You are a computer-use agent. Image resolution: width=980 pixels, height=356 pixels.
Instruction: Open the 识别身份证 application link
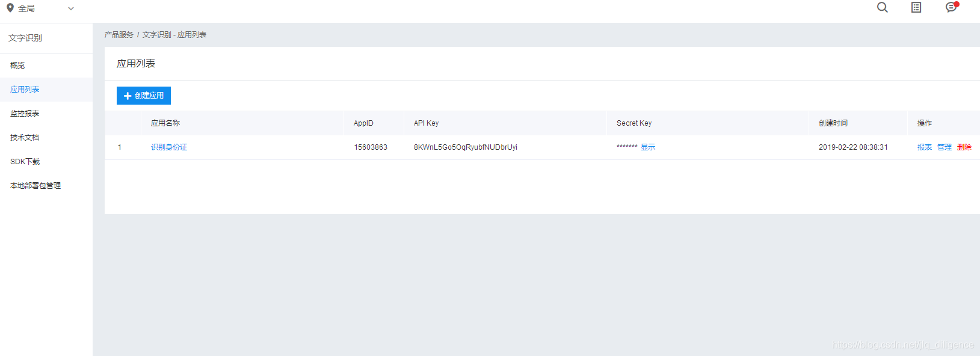click(169, 147)
